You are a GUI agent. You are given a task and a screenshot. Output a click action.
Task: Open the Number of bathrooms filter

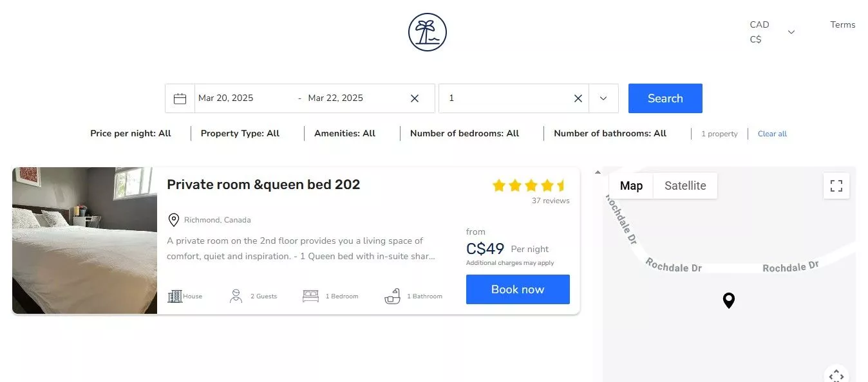pyautogui.click(x=610, y=134)
